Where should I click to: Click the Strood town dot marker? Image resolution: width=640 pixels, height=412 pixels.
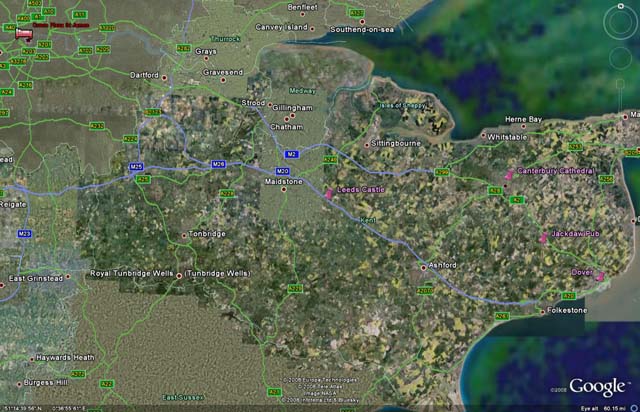point(269,105)
